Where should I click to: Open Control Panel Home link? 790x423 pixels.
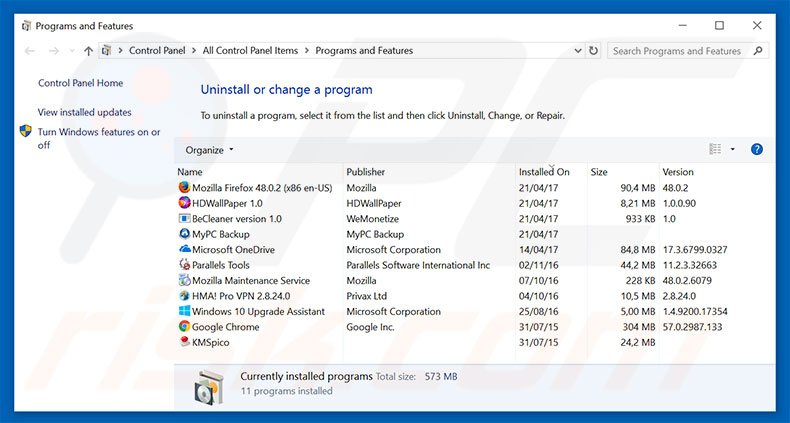click(81, 83)
